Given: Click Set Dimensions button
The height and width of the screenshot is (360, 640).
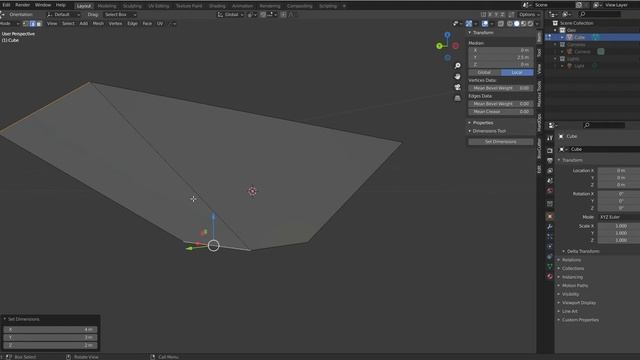Looking at the screenshot, I should (x=501, y=142).
